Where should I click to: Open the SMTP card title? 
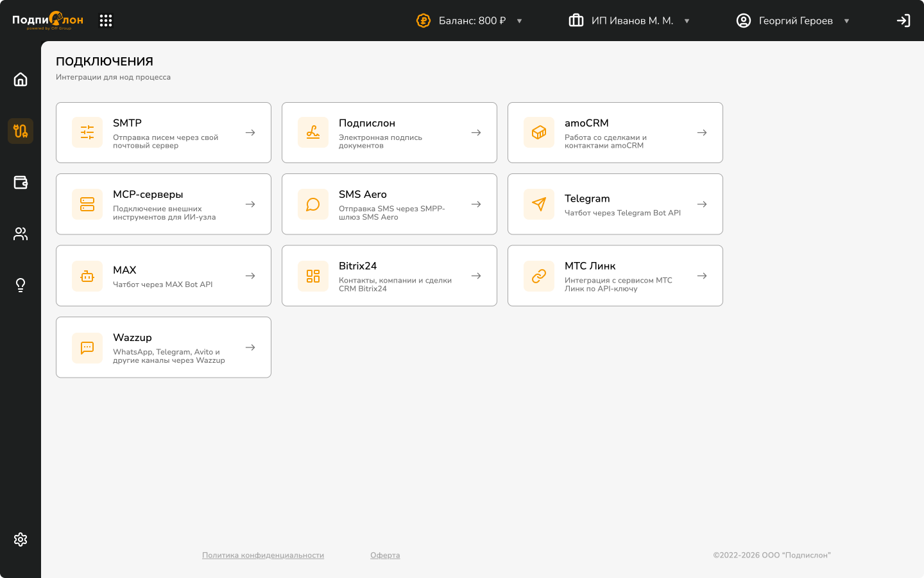pos(127,123)
